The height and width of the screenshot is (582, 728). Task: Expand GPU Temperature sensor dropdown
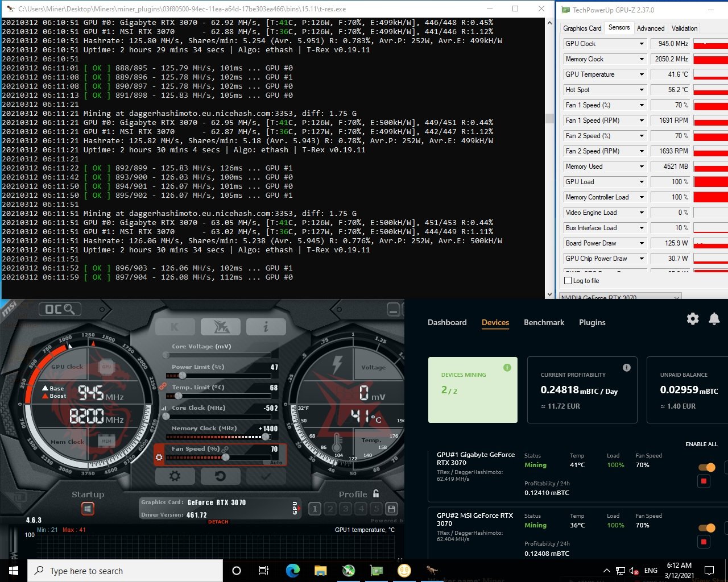point(642,74)
